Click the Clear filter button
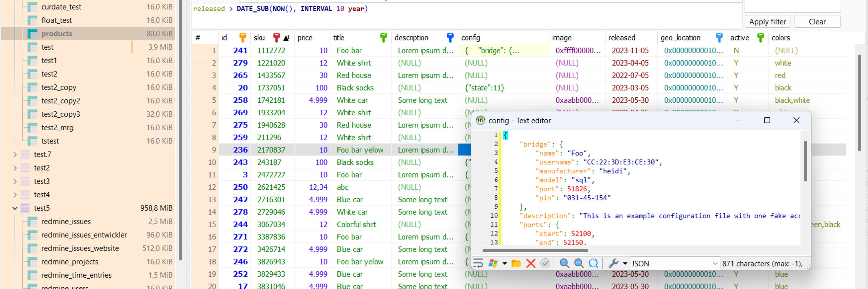Viewport: 868px width, 289px height. tap(817, 22)
